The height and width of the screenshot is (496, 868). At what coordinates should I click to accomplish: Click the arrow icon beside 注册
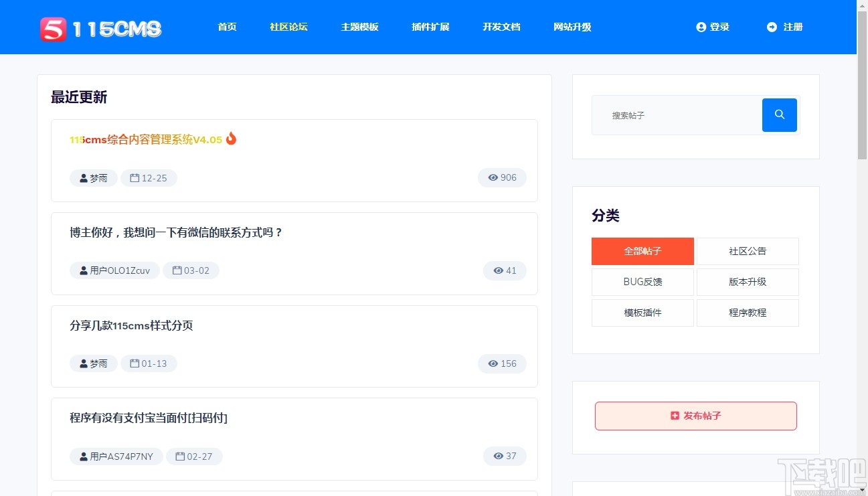pos(772,27)
